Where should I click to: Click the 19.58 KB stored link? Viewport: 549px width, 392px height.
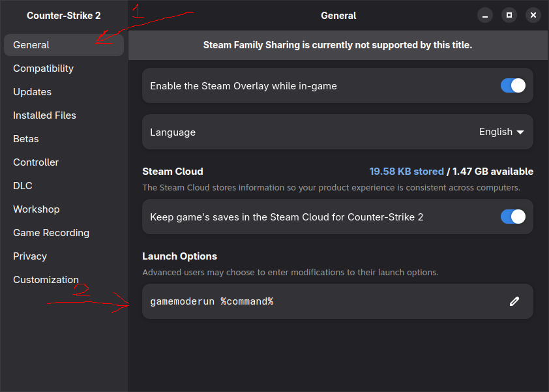point(406,172)
